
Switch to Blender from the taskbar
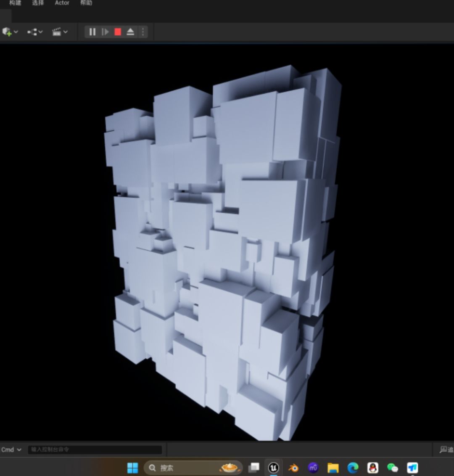click(x=293, y=468)
